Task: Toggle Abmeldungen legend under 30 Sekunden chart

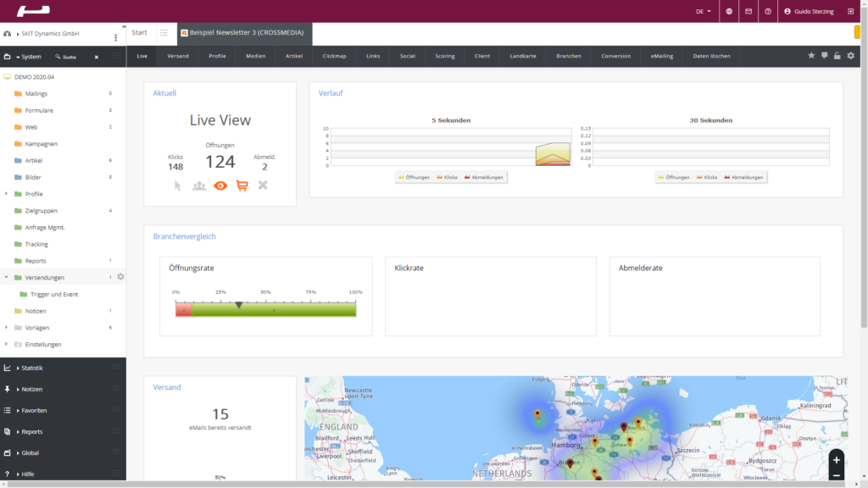Action: (x=745, y=176)
